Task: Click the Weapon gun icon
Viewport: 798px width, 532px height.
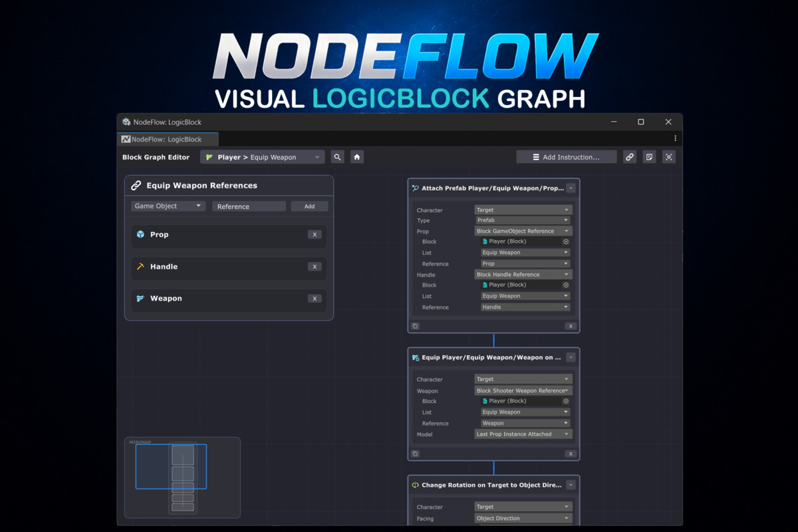Action: 140,299
